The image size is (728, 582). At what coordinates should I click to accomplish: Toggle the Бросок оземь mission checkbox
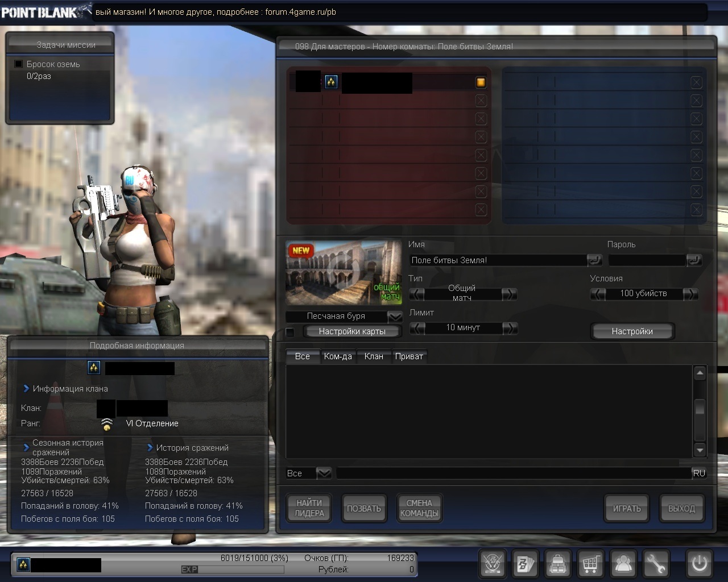click(x=18, y=64)
